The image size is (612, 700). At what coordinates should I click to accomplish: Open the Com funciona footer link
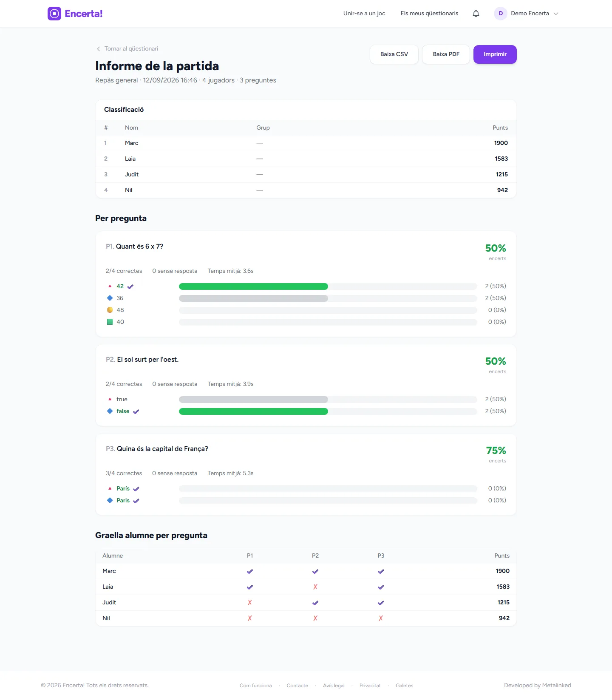coord(255,686)
